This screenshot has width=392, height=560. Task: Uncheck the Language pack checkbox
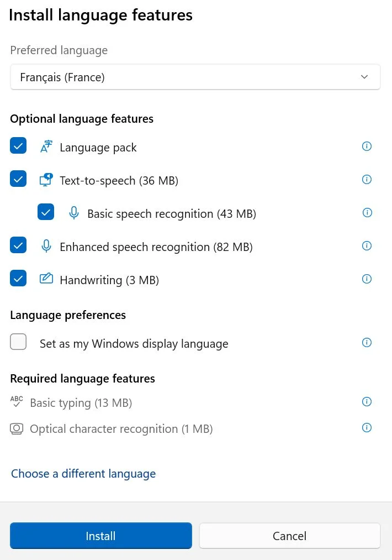[x=18, y=145]
